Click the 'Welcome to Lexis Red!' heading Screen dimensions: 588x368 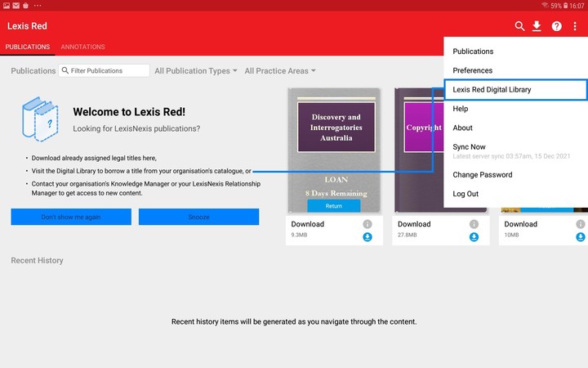(x=129, y=112)
